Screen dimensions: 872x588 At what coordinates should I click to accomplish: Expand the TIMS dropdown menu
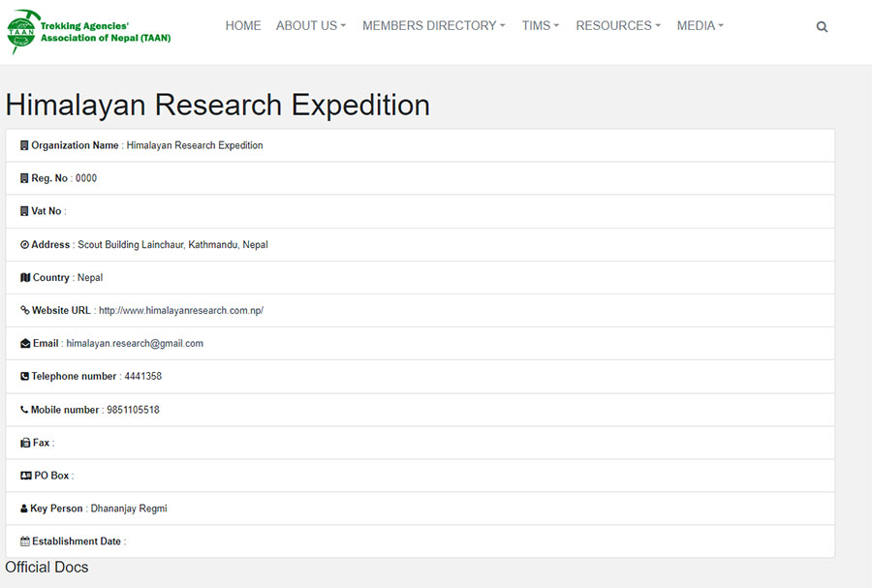(x=540, y=25)
